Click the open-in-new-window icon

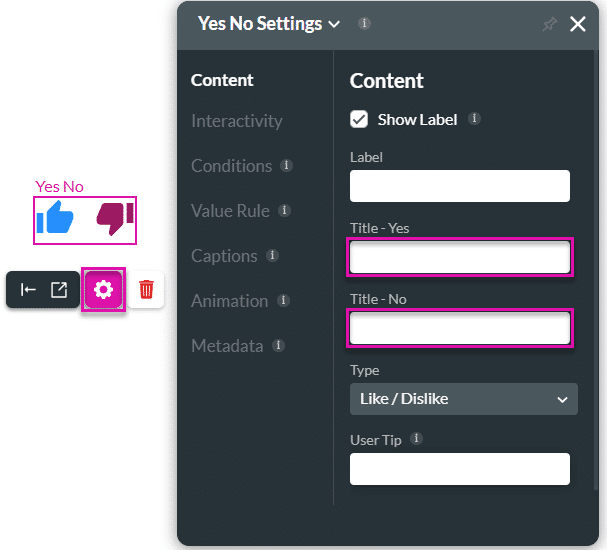[x=59, y=290]
